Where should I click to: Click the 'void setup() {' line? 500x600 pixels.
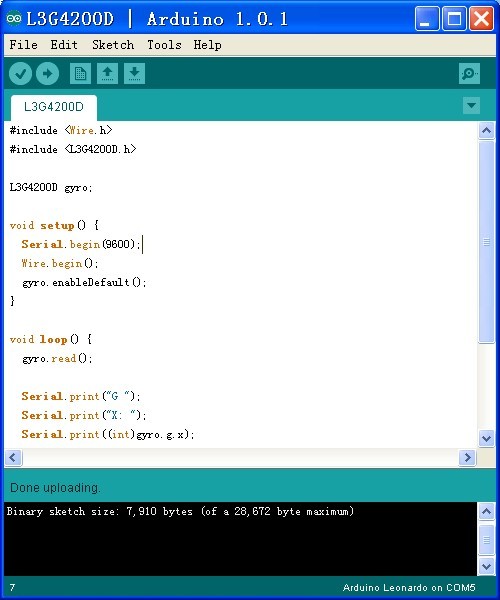(x=54, y=225)
